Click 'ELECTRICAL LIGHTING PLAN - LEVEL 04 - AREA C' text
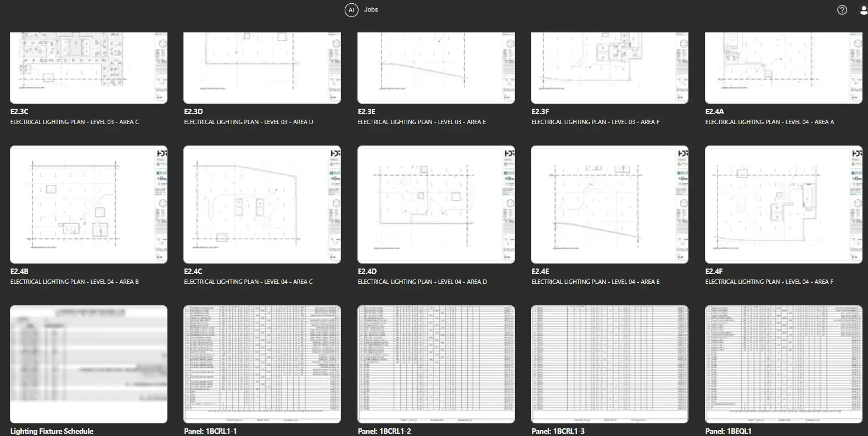 pos(249,282)
